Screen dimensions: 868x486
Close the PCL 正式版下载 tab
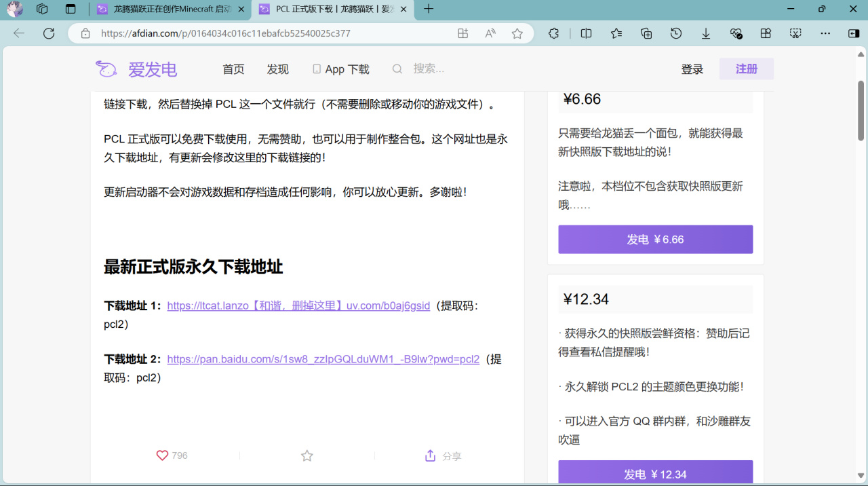(403, 10)
